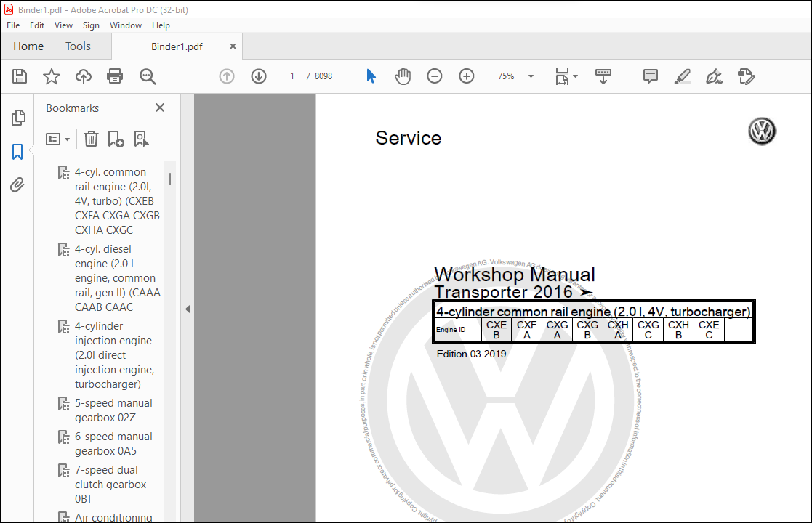Open the Sign document pen tool
Screen dimensions: 812x523
pyautogui.click(x=714, y=76)
